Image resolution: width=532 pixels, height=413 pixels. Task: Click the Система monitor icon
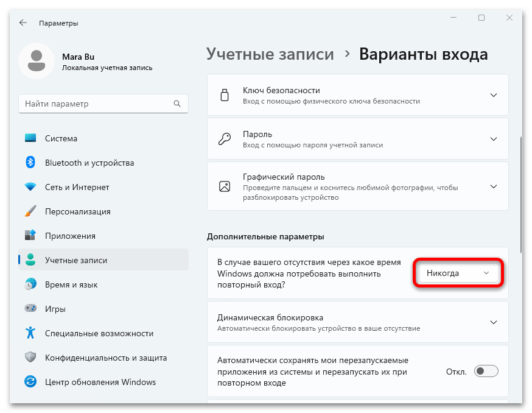point(30,138)
